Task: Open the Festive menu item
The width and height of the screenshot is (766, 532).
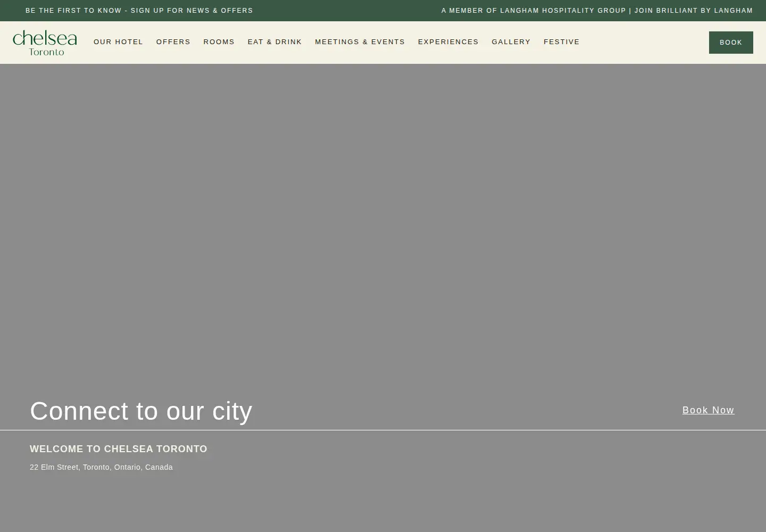Action: tap(561, 42)
